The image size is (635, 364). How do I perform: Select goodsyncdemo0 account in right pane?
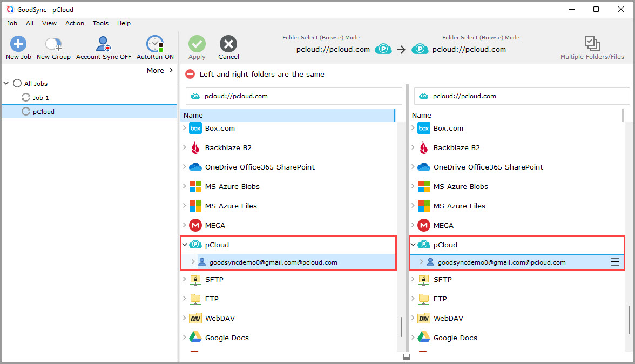[501, 262]
